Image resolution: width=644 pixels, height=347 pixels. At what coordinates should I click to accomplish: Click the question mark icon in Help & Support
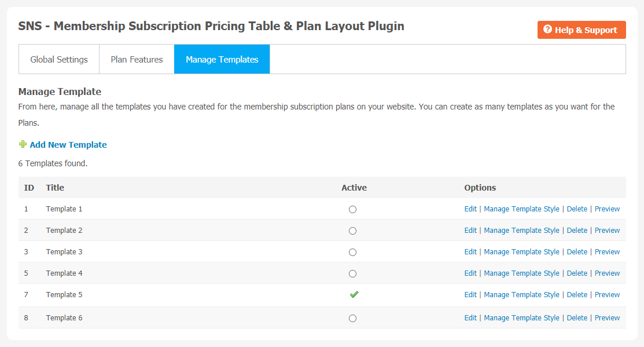[547, 29]
